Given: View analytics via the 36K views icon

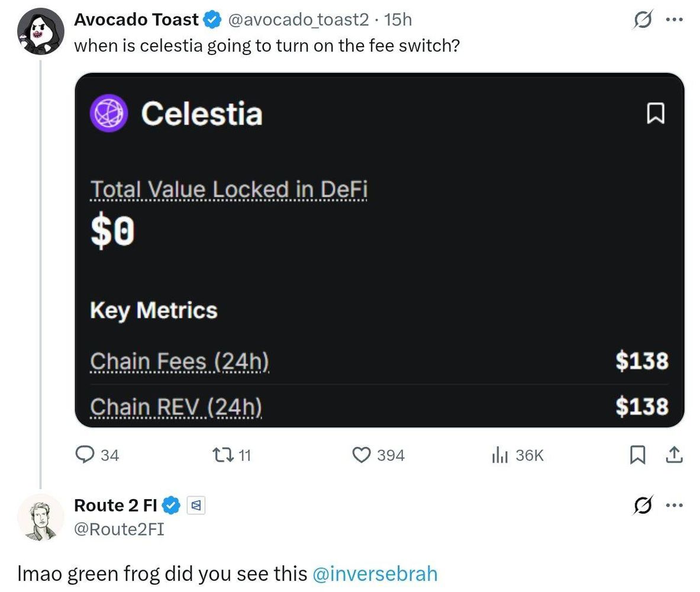Looking at the screenshot, I should point(500,455).
